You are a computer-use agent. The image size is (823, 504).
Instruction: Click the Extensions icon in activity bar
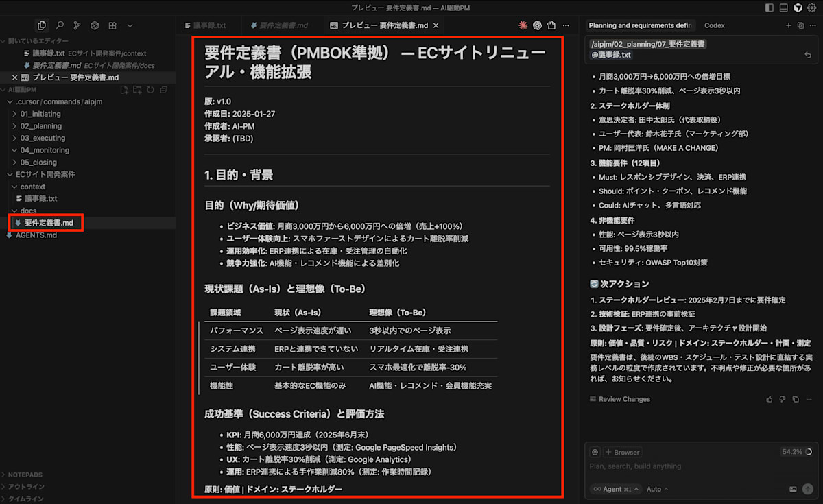pos(112,25)
